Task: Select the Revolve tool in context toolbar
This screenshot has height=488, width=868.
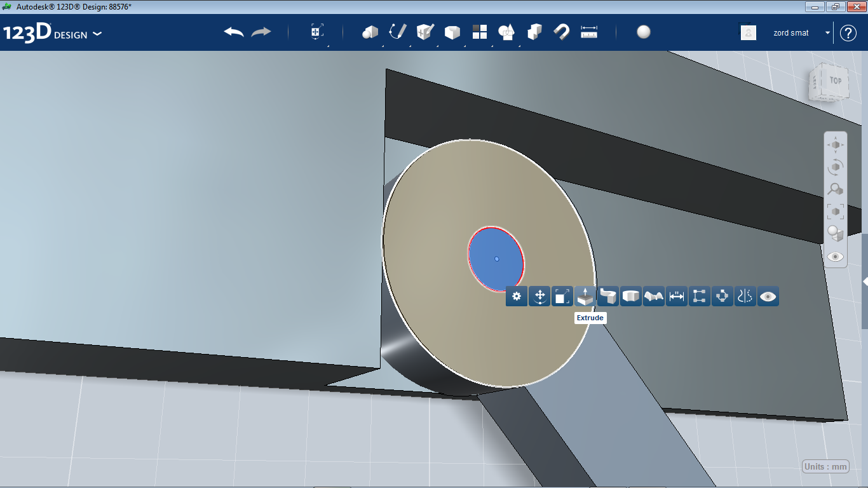Action: [631, 296]
